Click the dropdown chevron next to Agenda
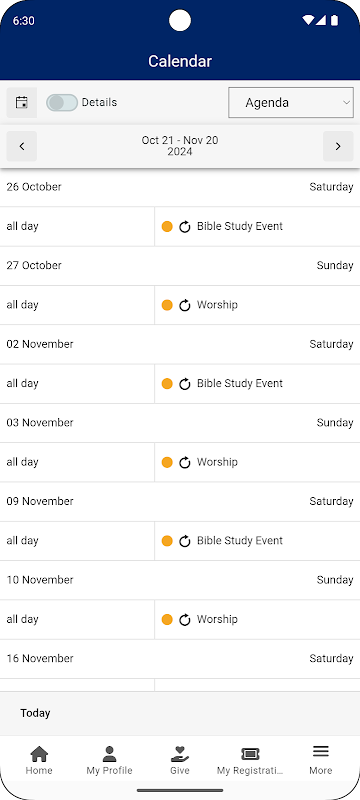 (x=346, y=103)
